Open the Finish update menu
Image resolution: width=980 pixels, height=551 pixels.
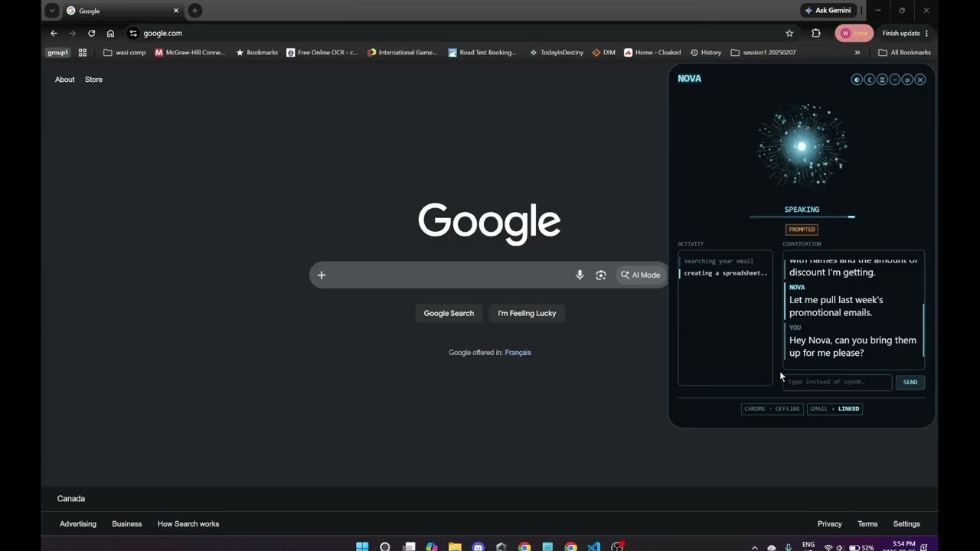coord(905,33)
